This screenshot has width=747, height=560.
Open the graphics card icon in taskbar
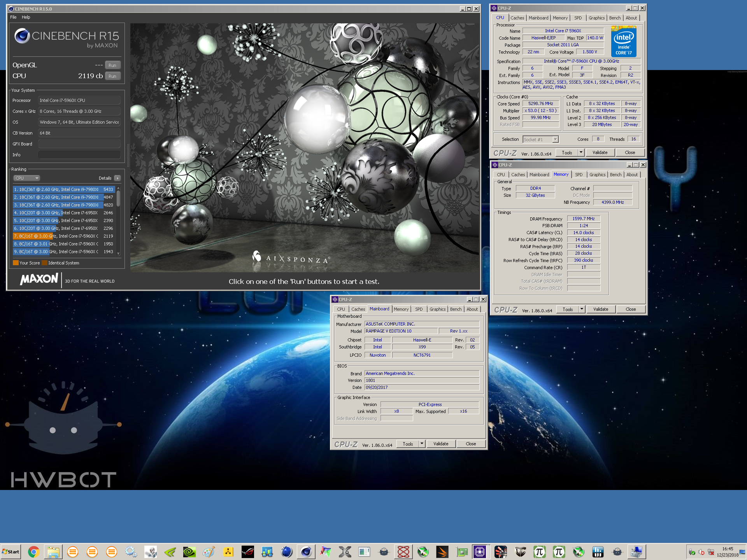coord(461,551)
